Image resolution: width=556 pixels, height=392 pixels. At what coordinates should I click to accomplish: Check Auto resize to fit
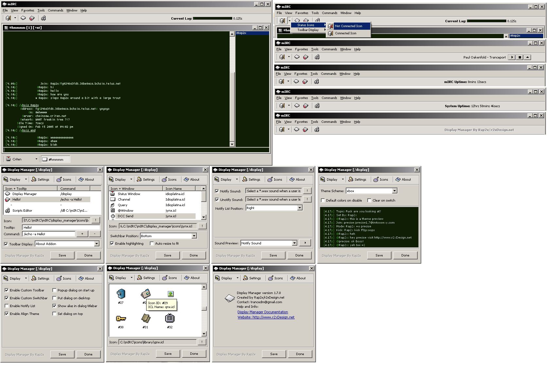[152, 243]
